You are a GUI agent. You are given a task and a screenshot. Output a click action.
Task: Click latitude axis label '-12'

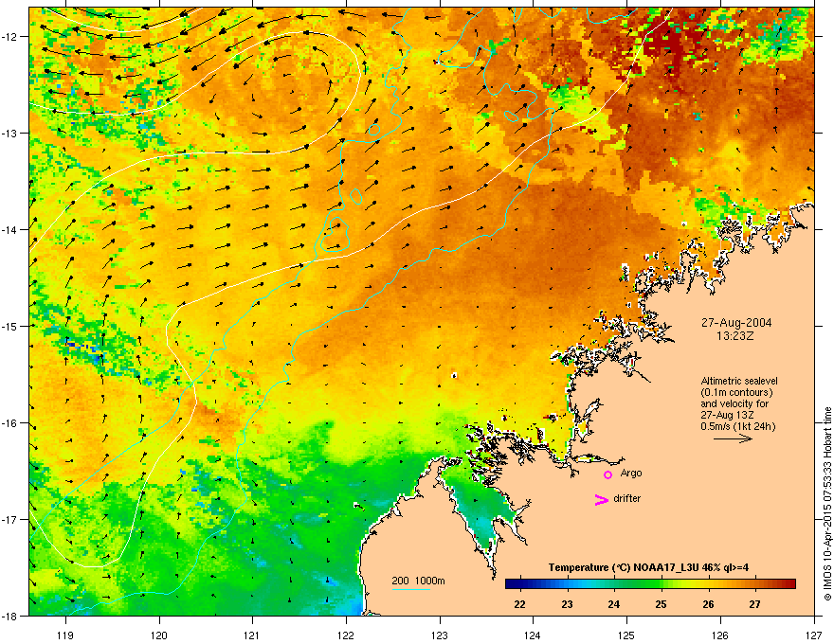[x=10, y=37]
